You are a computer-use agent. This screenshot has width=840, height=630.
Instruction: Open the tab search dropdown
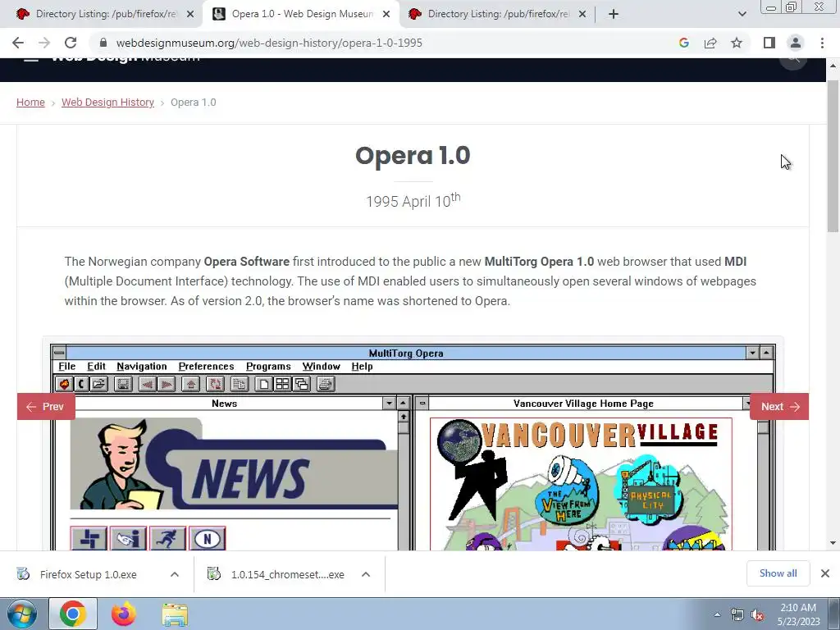(742, 15)
